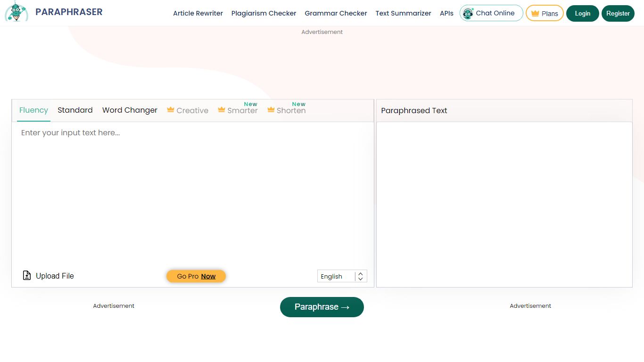Open the Grammar Checker page
Image resolution: width=644 pixels, height=362 pixels.
336,13
